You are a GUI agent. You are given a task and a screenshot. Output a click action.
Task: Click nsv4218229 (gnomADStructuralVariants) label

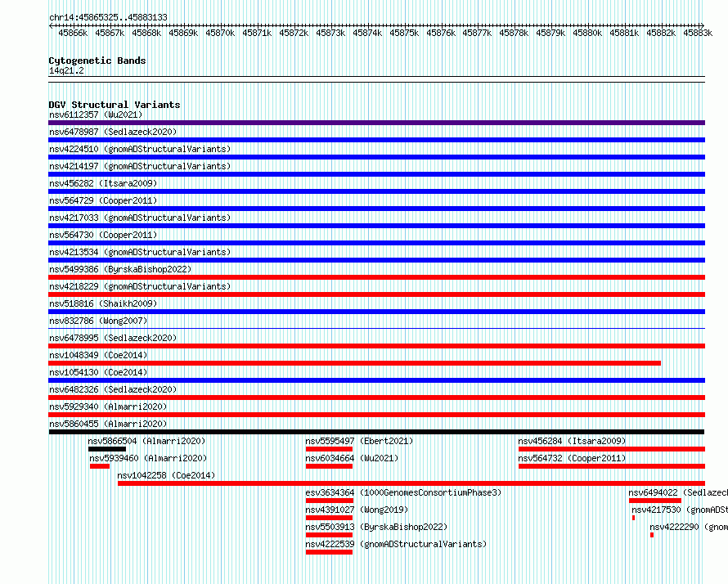pyautogui.click(x=140, y=286)
